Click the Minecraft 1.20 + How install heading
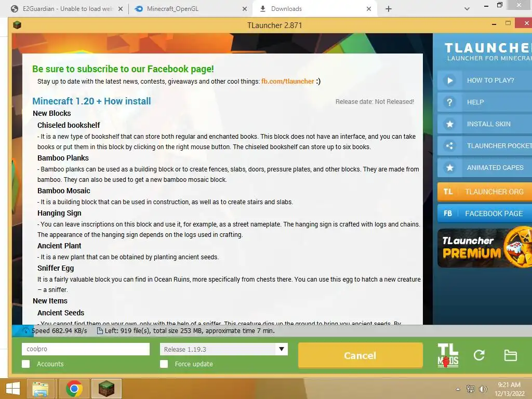 point(91,101)
